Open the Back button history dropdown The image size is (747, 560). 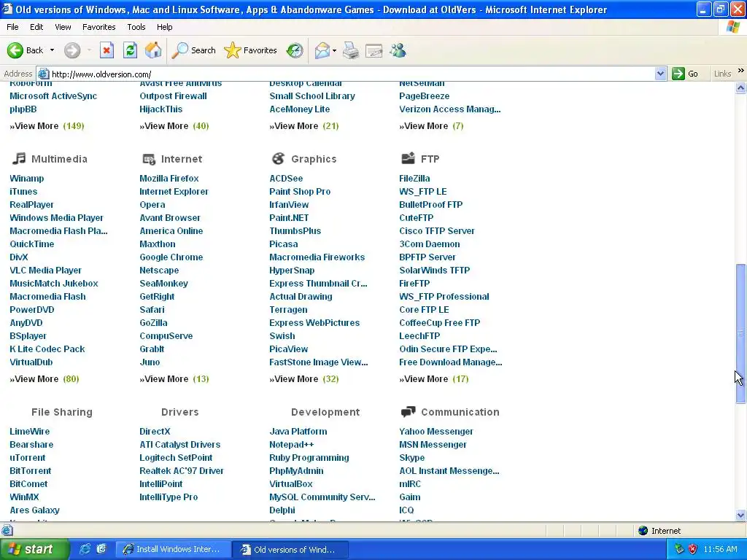(52, 50)
